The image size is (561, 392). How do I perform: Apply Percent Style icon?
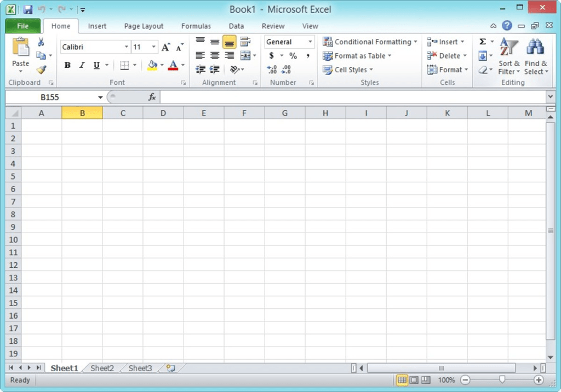(293, 56)
